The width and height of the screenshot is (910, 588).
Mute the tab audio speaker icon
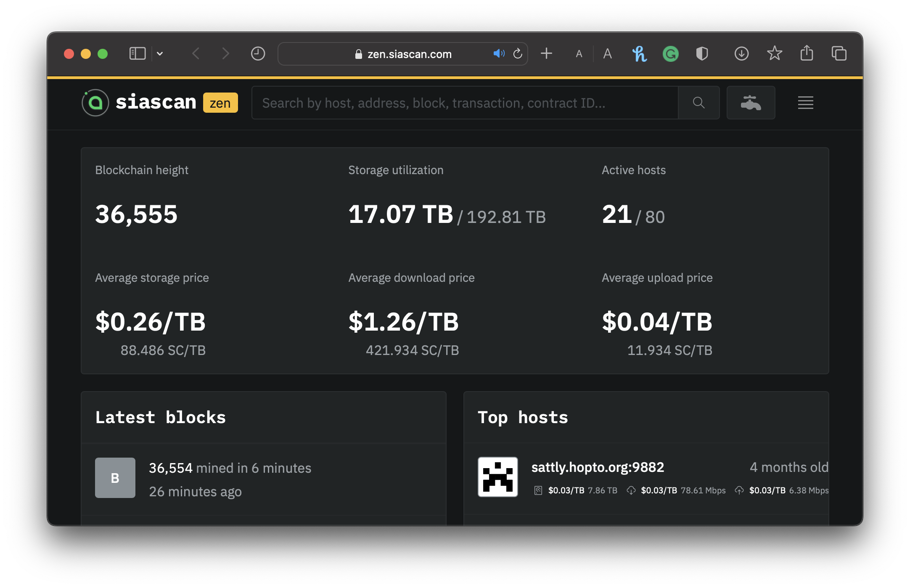click(x=498, y=53)
